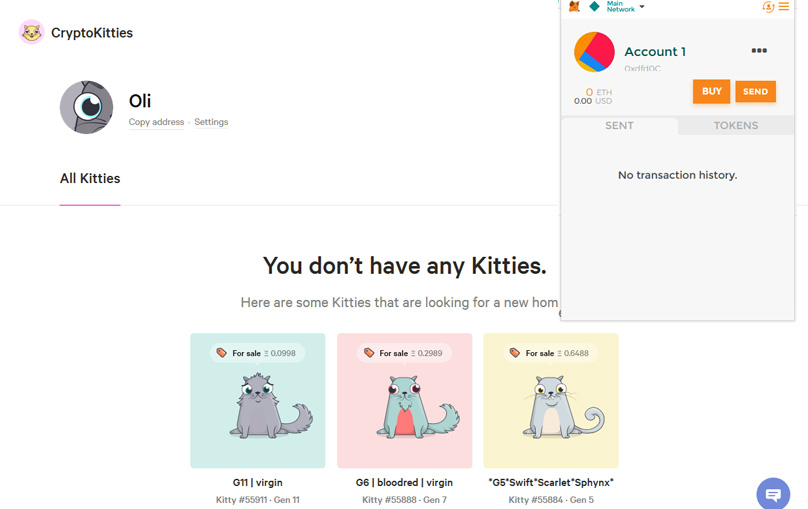808x509 pixels.
Task: Click Kitty #55884 · Gen 5 text
Action: [x=551, y=500]
